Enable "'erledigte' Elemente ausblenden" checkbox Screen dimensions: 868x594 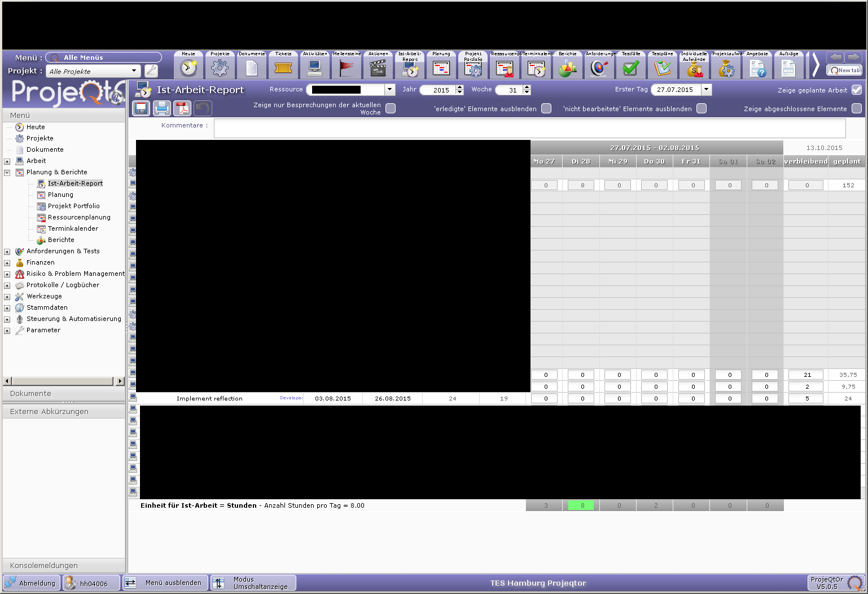(x=546, y=108)
